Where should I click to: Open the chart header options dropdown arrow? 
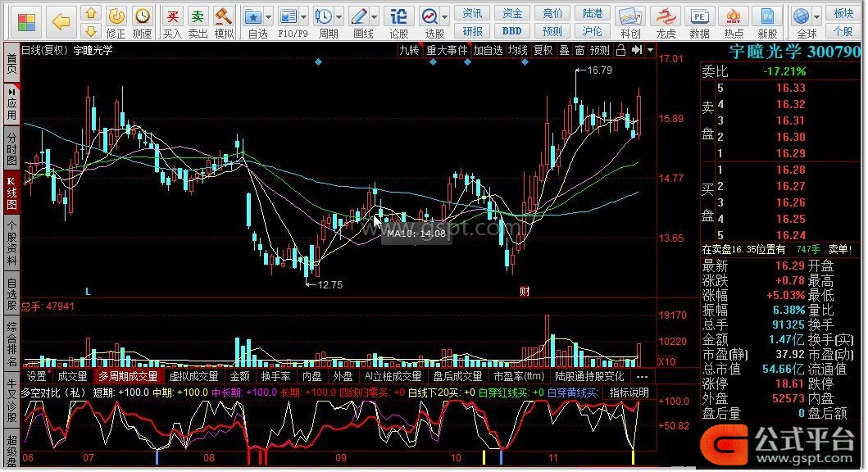pos(651,50)
